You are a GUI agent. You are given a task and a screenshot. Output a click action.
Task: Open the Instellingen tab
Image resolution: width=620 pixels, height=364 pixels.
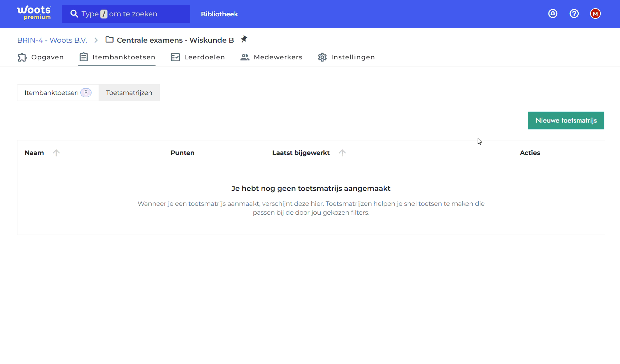point(346,57)
